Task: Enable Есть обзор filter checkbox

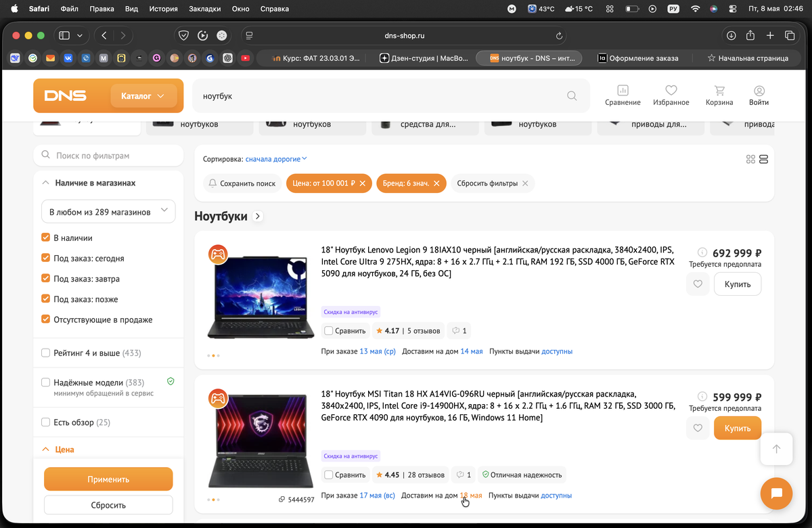Action: (x=46, y=422)
